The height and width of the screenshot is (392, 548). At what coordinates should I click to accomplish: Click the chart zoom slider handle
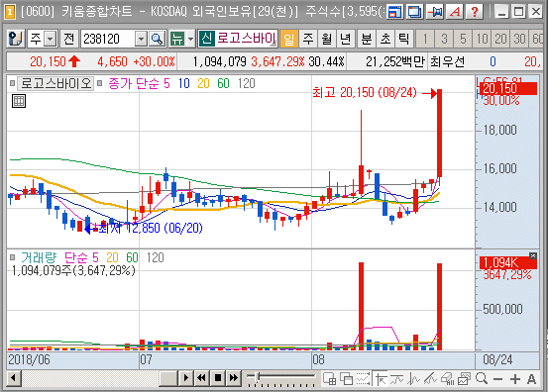click(x=258, y=376)
